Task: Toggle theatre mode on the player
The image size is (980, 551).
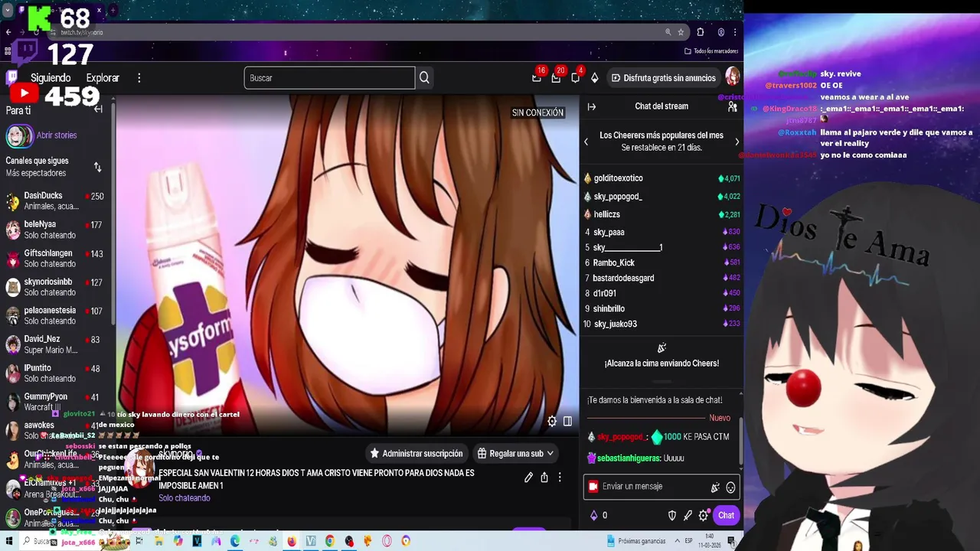Action: coord(567,421)
